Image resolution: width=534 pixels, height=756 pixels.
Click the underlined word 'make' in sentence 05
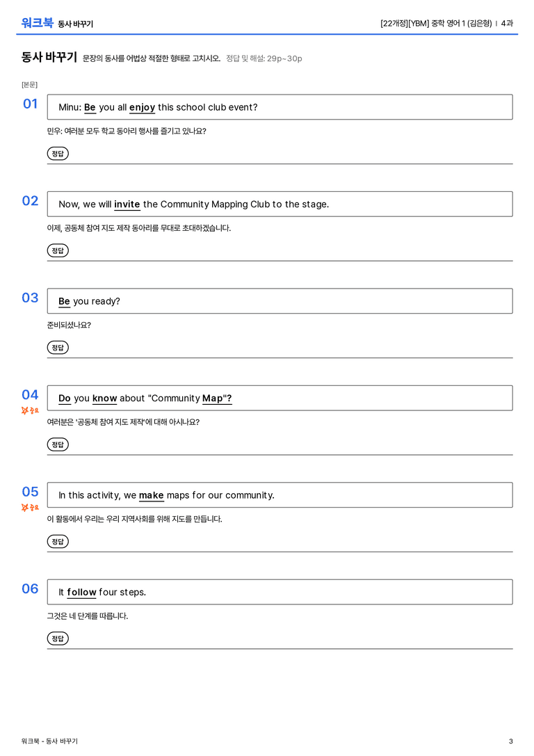[152, 495]
